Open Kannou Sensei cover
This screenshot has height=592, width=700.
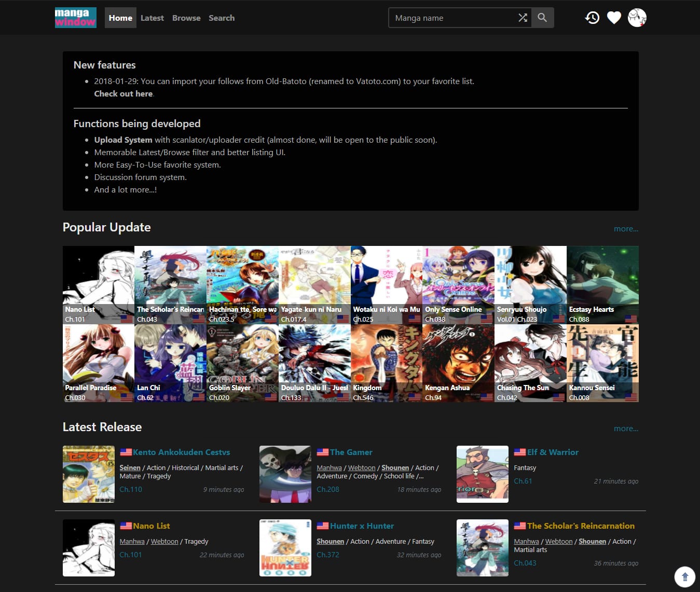602,363
